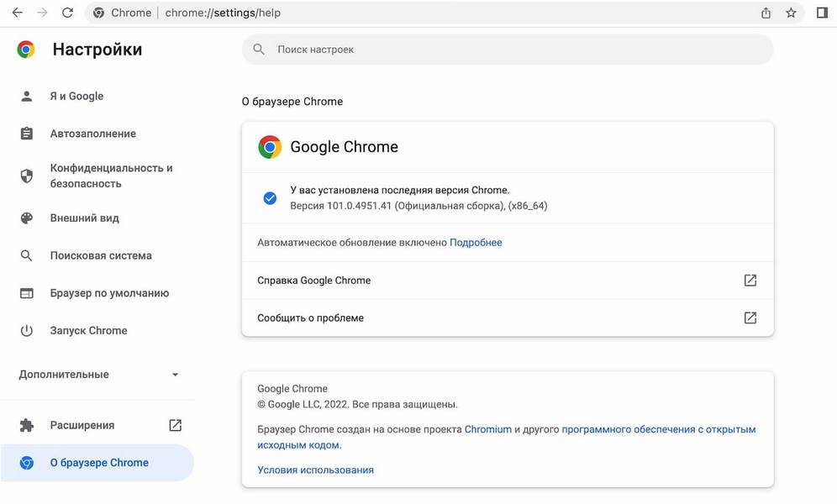837x504 pixels.
Task: Open Условия использования link
Action: [315, 470]
